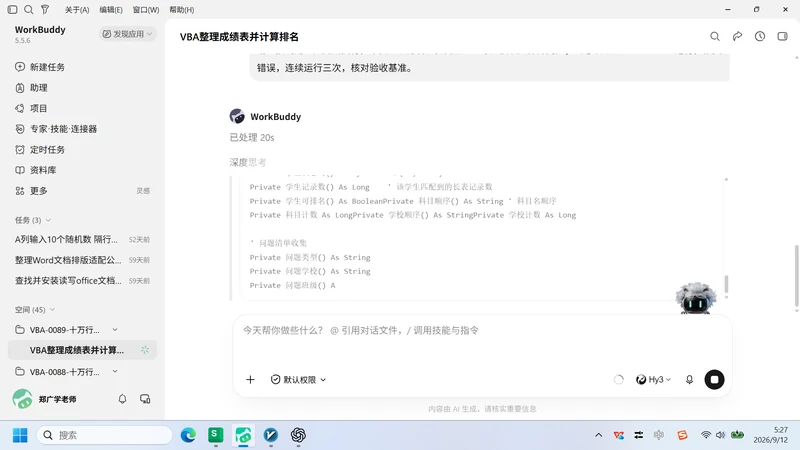Open the feedback chat icon in sidebar
This screenshot has width=800, height=450.
pos(145,399)
